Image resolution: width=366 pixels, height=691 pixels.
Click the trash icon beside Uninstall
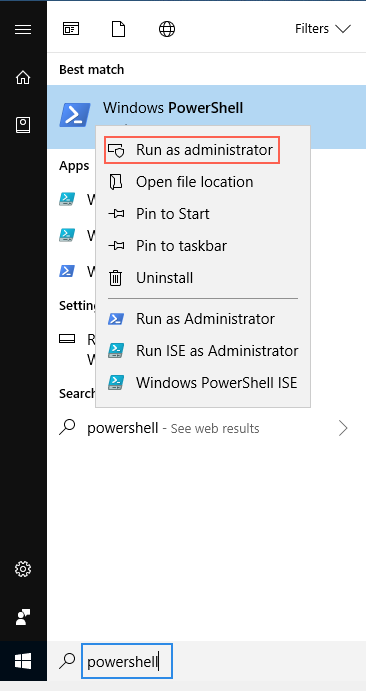tap(116, 278)
